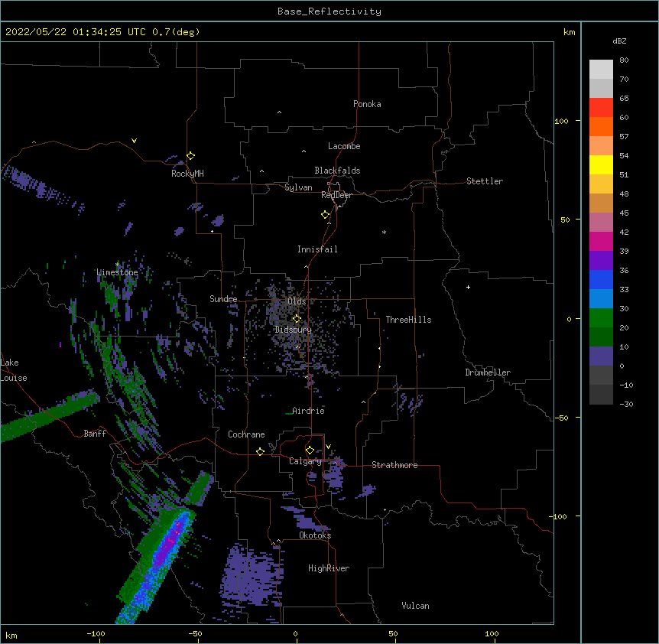Click the Cochrane city label

(x=246, y=434)
